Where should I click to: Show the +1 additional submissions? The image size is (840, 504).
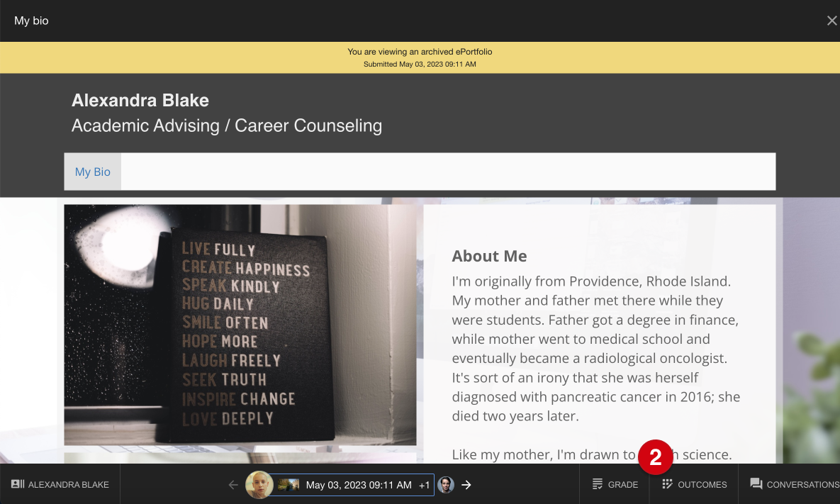coord(425,486)
